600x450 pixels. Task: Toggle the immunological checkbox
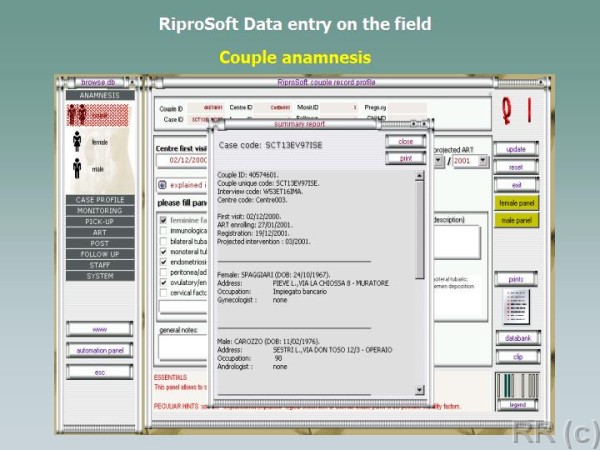tap(163, 231)
